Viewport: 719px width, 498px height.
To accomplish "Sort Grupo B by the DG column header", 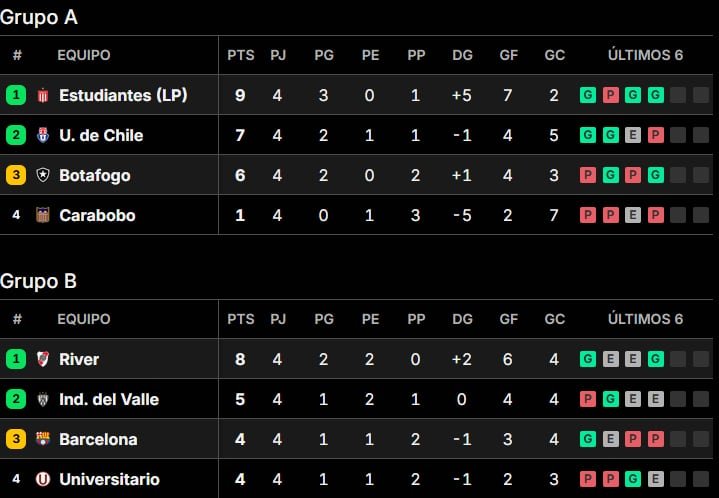I will 462,319.
